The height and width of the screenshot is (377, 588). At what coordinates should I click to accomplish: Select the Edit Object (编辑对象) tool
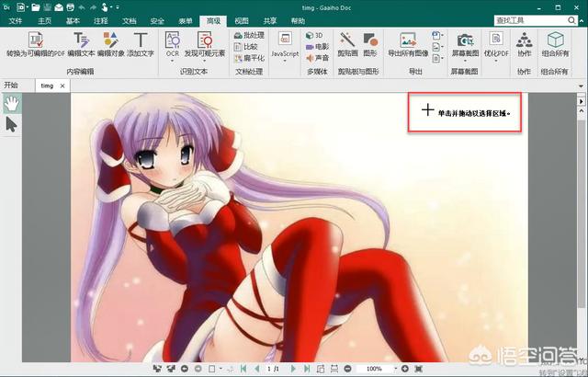(110, 45)
